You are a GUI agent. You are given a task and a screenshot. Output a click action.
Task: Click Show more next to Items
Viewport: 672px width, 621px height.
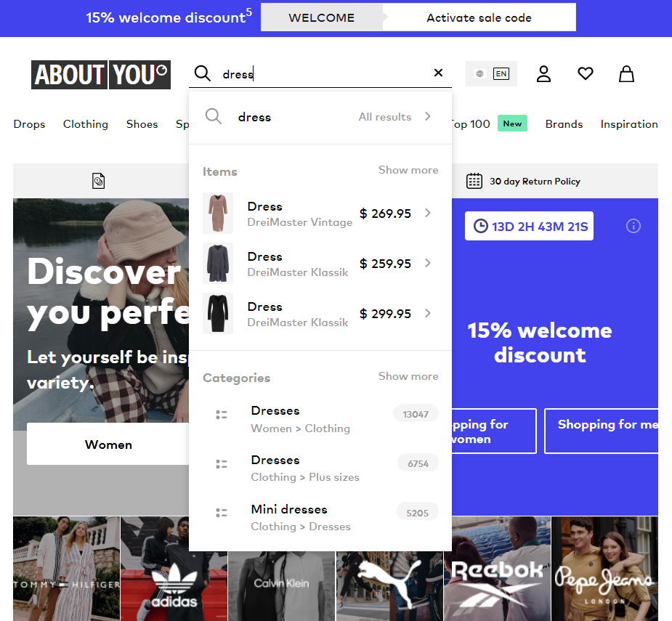click(x=408, y=170)
